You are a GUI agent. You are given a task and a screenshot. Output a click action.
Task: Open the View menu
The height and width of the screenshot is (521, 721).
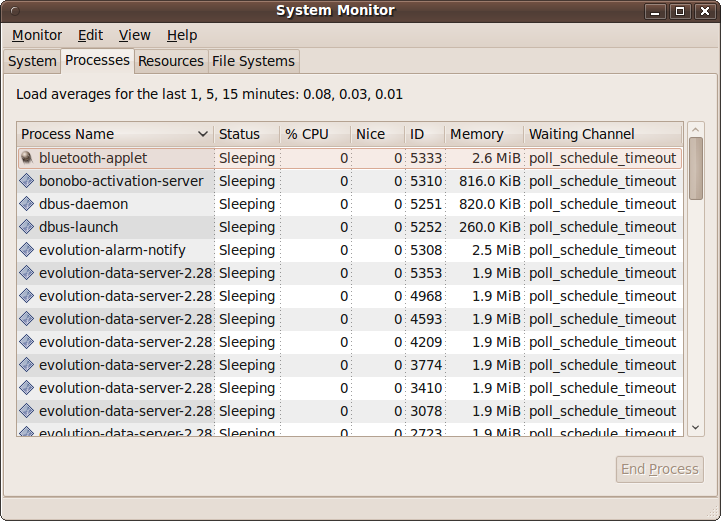[x=134, y=35]
